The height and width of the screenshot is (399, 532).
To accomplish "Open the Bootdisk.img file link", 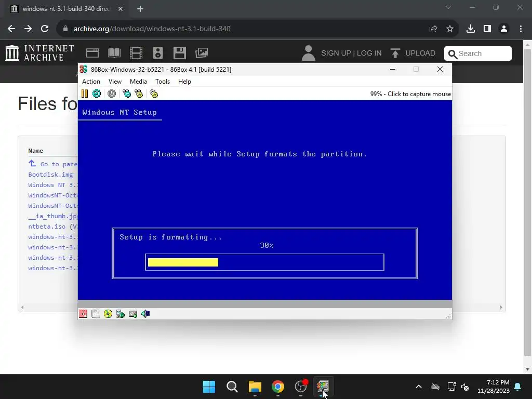I will [x=50, y=175].
